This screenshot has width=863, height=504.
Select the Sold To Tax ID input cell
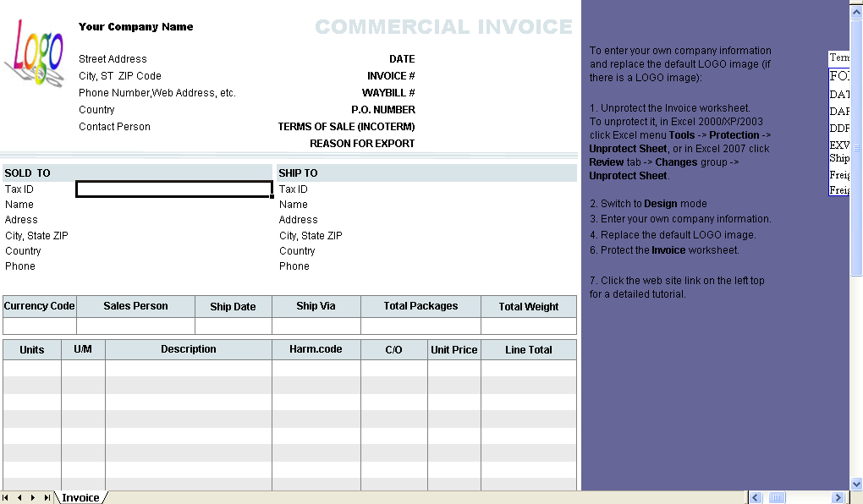pos(174,189)
